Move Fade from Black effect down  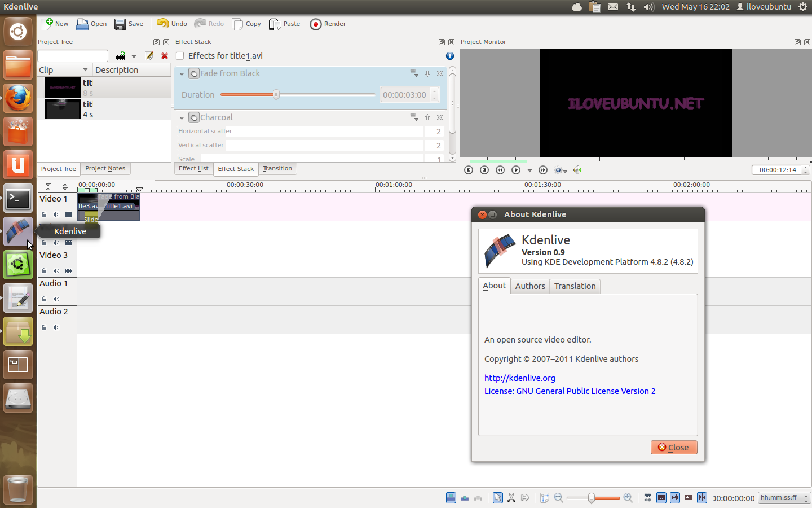pyautogui.click(x=427, y=73)
